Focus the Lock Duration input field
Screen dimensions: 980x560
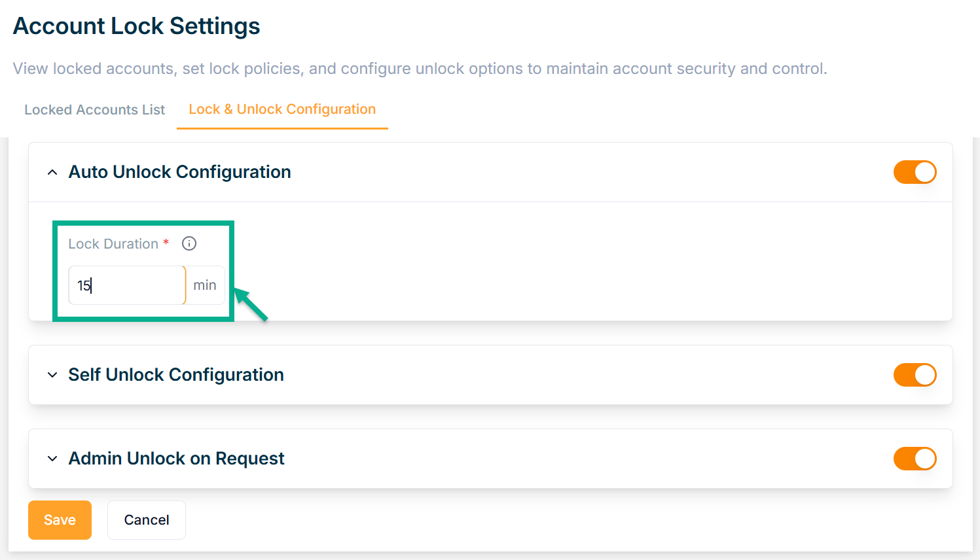coord(127,285)
